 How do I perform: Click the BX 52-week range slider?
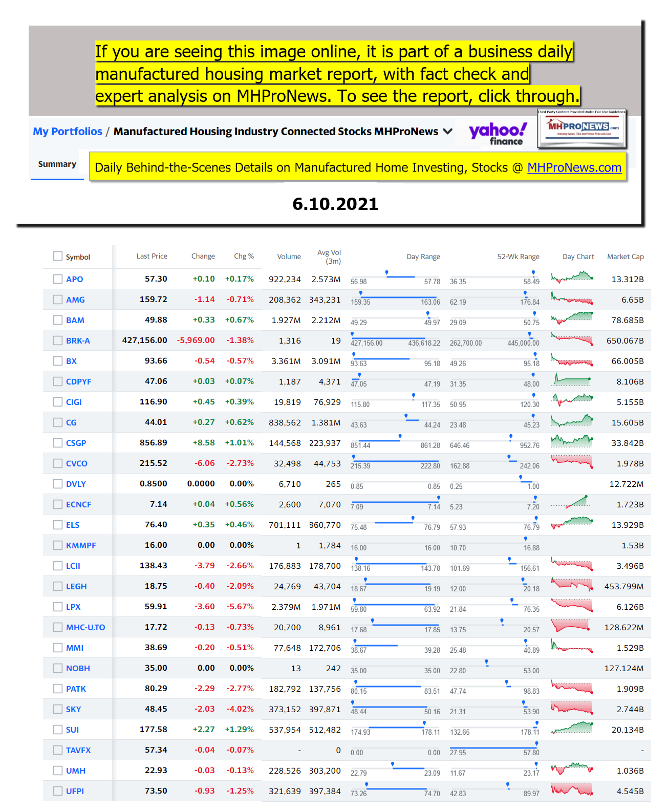coord(494,359)
